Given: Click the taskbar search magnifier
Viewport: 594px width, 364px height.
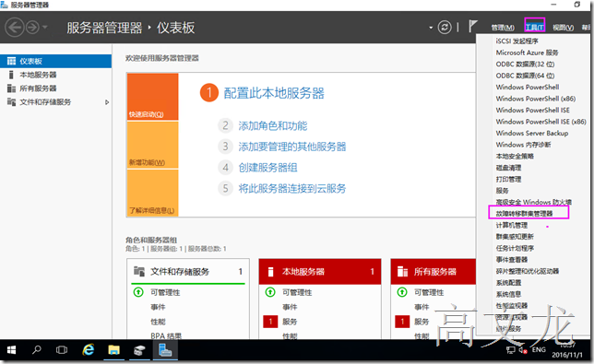Looking at the screenshot, I should pos(37,349).
